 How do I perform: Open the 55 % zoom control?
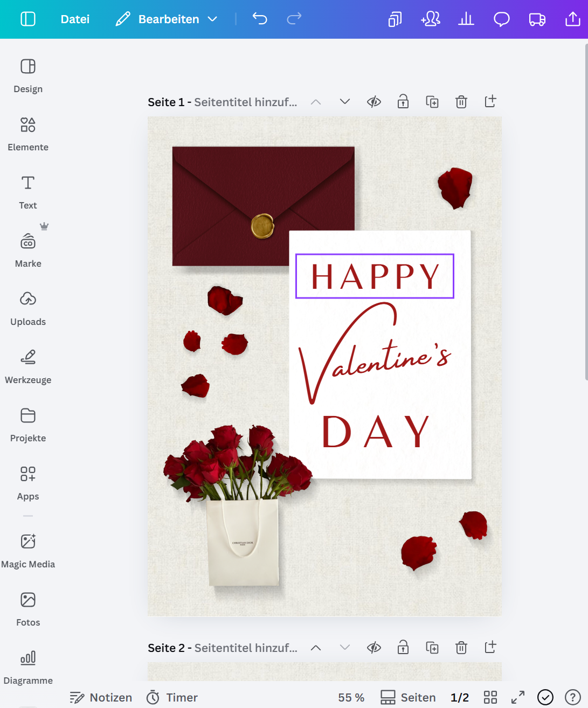(351, 697)
